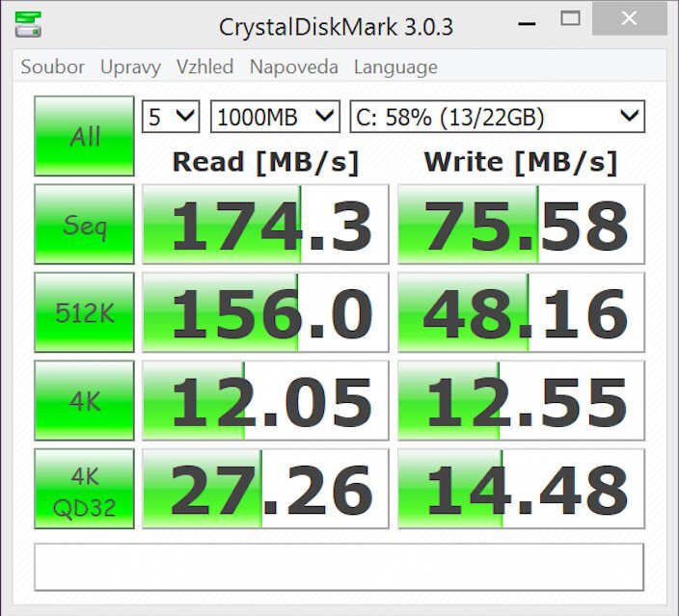This screenshot has height=616, width=679.
Task: Click the 4K QD32 read result 27.26
Action: click(265, 489)
